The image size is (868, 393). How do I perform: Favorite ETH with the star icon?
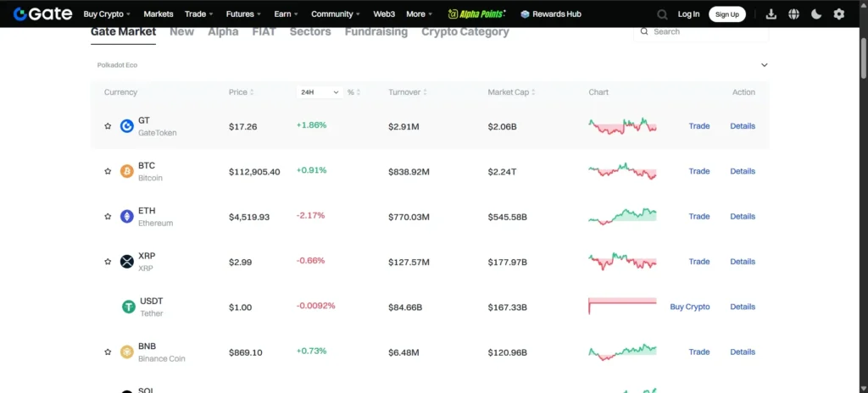[x=108, y=217]
